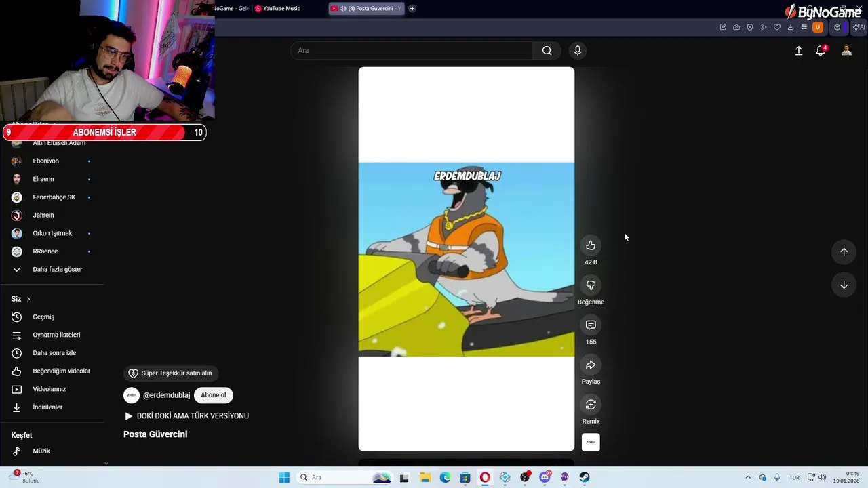Open the Opera extensions cube icon
Image resolution: width=868 pixels, height=488 pixels.
click(x=837, y=27)
